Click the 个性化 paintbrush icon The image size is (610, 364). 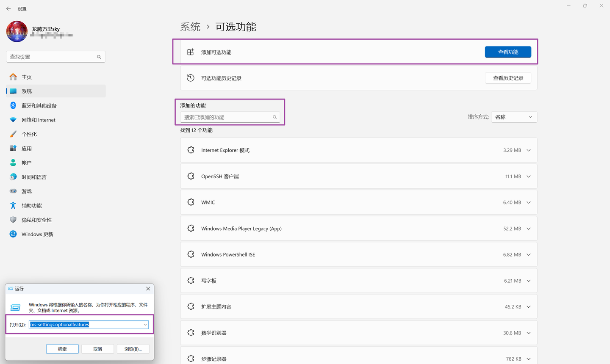[x=13, y=134]
